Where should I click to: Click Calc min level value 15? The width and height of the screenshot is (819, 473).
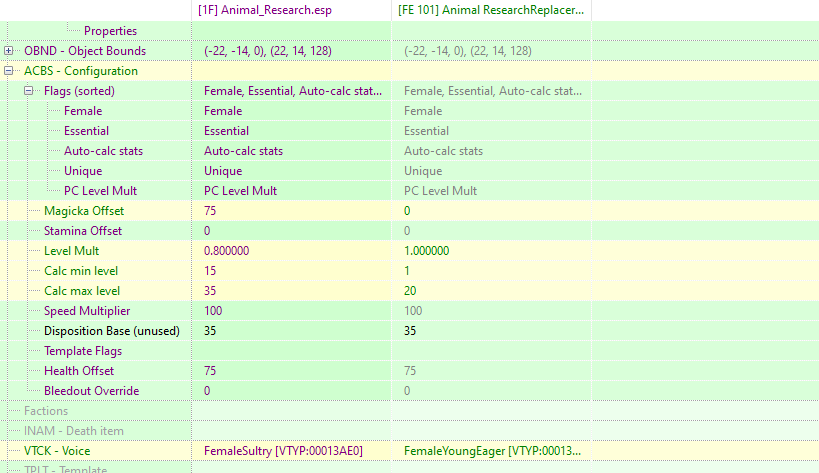point(210,271)
